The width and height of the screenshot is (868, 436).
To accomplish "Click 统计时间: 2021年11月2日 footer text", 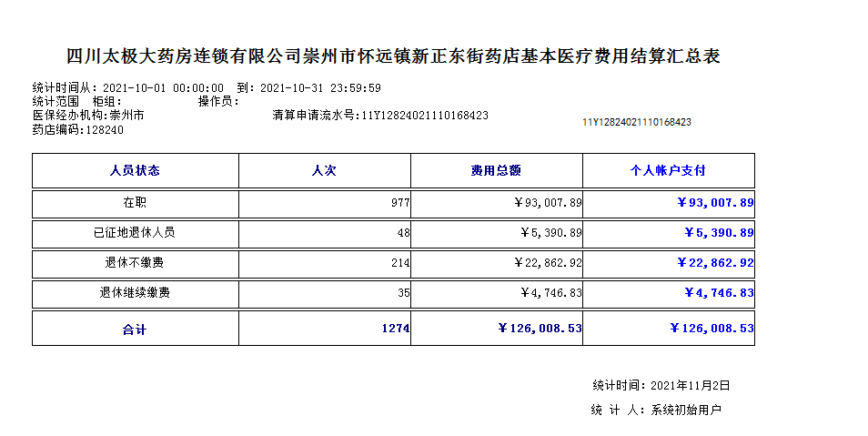I will click(661, 386).
